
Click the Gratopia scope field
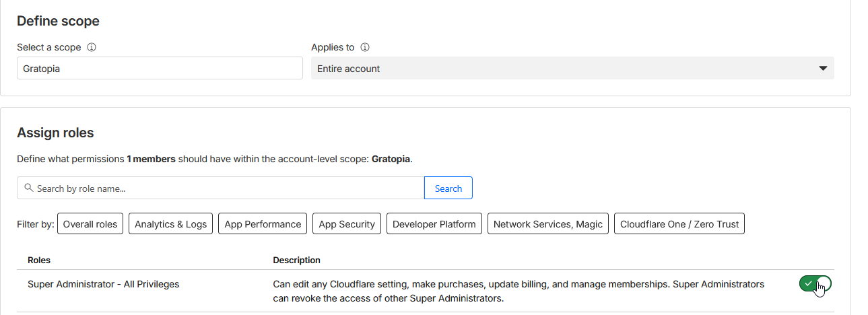(x=160, y=69)
